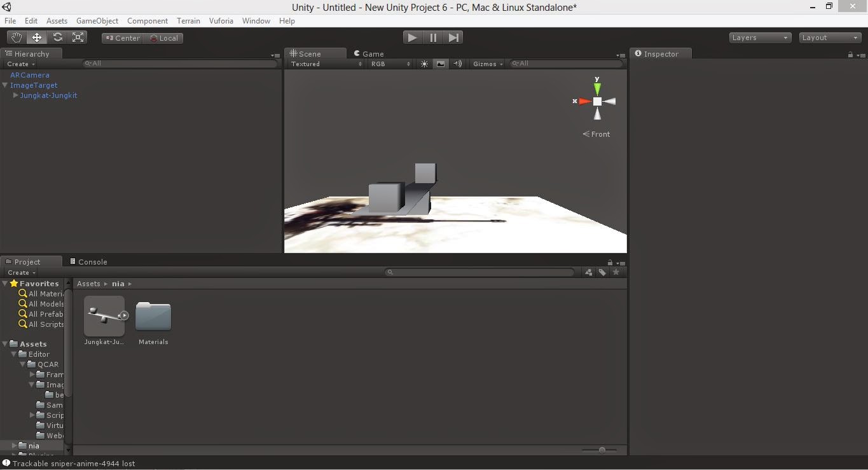Open the GameObject menu

pos(97,20)
